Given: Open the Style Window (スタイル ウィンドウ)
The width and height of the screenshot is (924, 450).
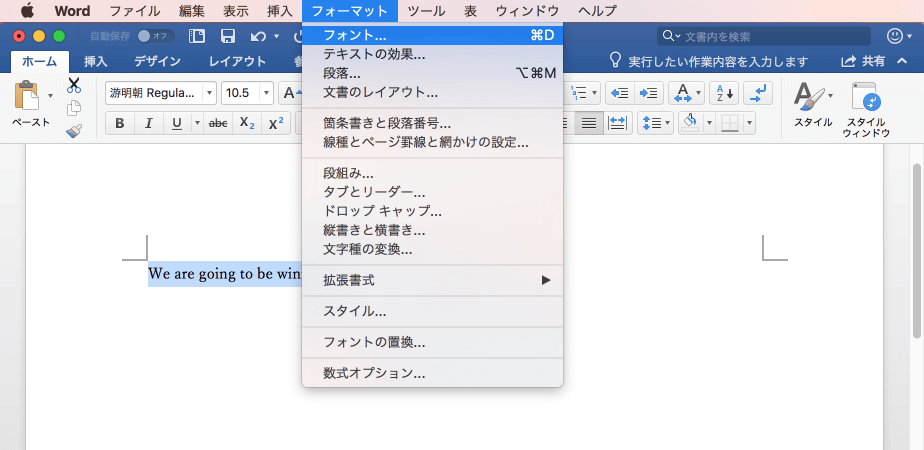Looking at the screenshot, I should tap(865, 110).
